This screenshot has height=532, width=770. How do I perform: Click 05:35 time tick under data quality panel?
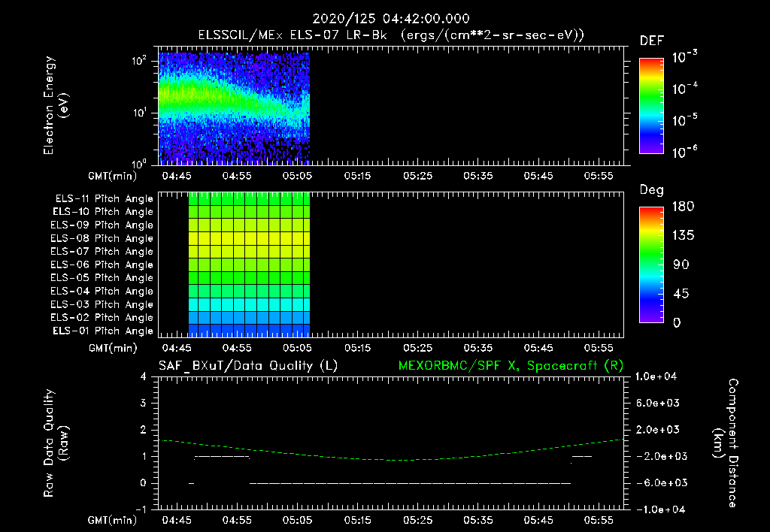coord(478,520)
